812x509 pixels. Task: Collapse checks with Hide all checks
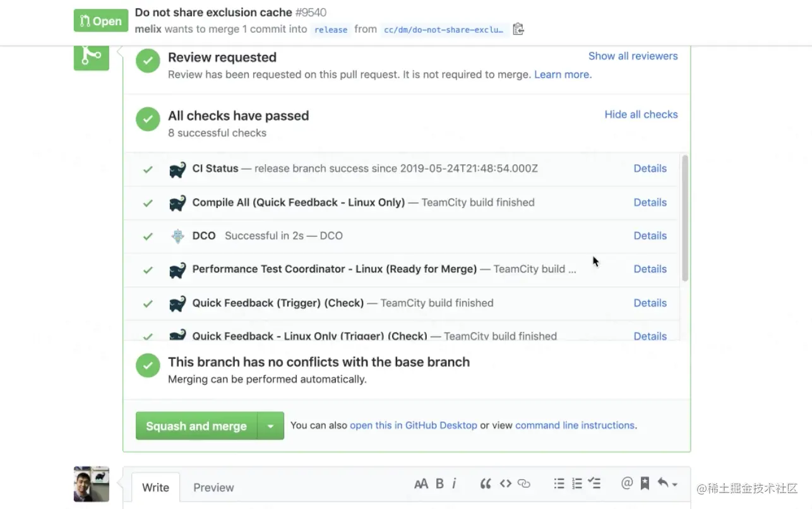click(x=641, y=114)
